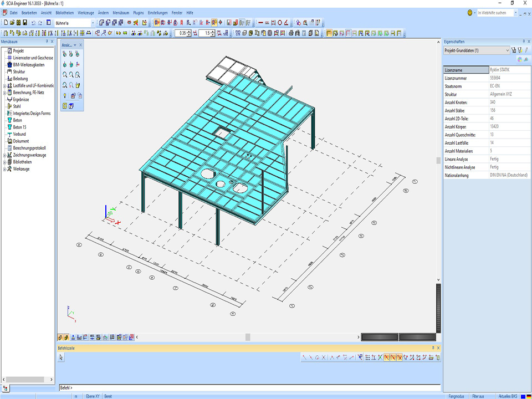Viewport: 532px width, 399px height.
Task: Click the first magnifier zoom icon in palette
Action: (x=65, y=75)
